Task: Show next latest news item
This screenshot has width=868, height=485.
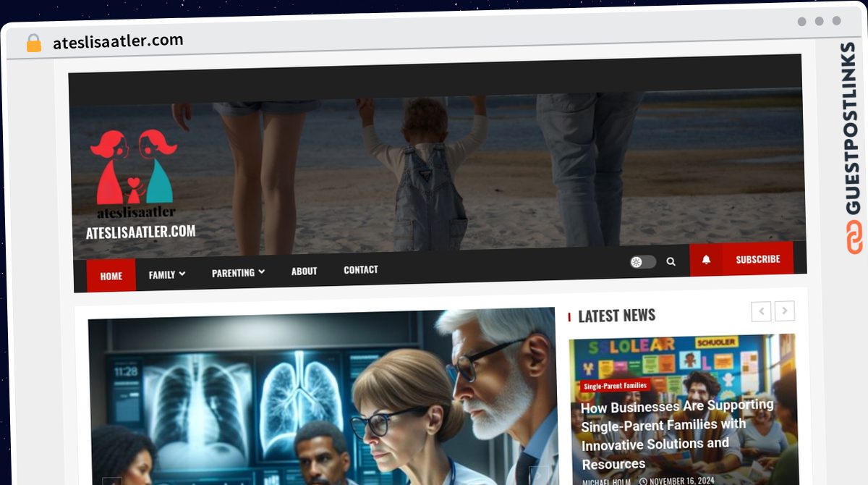Action: click(785, 311)
